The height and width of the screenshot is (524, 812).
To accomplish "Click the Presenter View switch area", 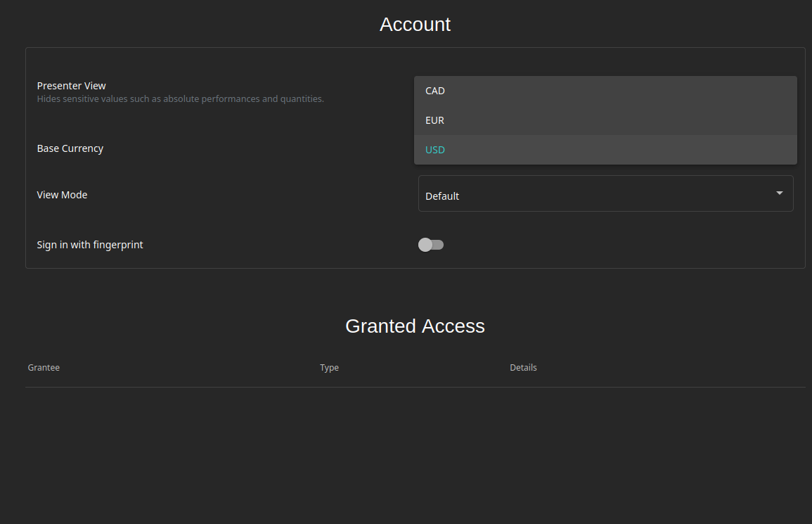I will [431, 91].
